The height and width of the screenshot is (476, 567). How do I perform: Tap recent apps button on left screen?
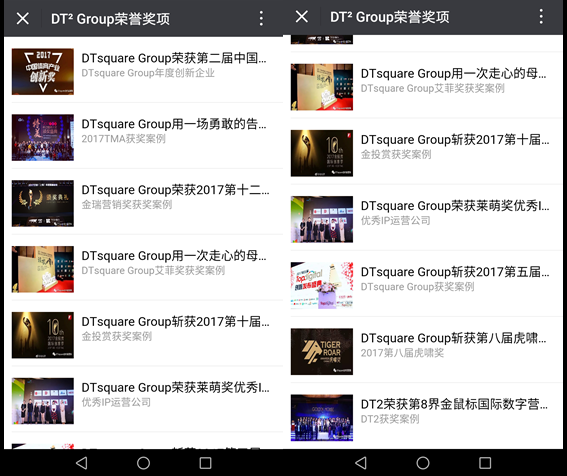[205, 463]
